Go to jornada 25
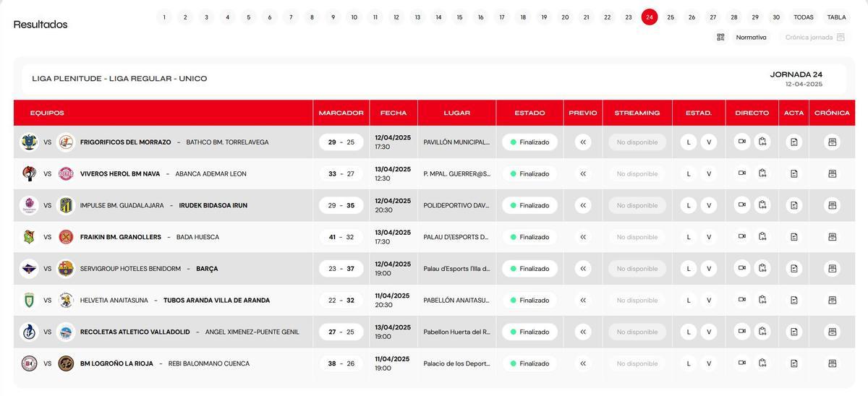 671,17
